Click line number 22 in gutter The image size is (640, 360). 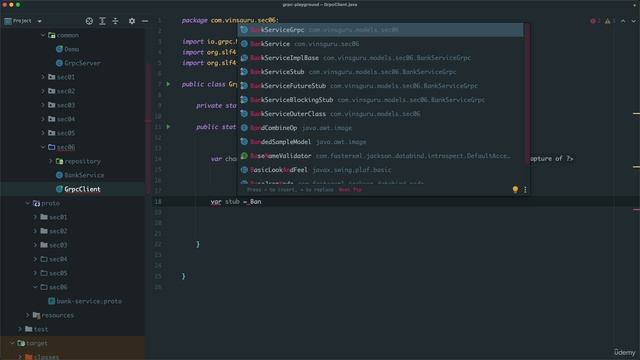[x=158, y=244]
